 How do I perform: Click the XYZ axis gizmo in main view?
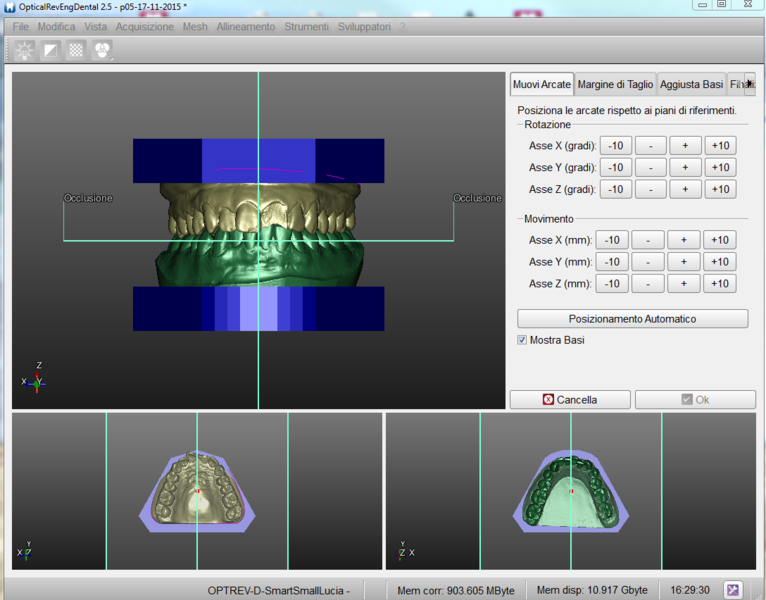(x=35, y=380)
